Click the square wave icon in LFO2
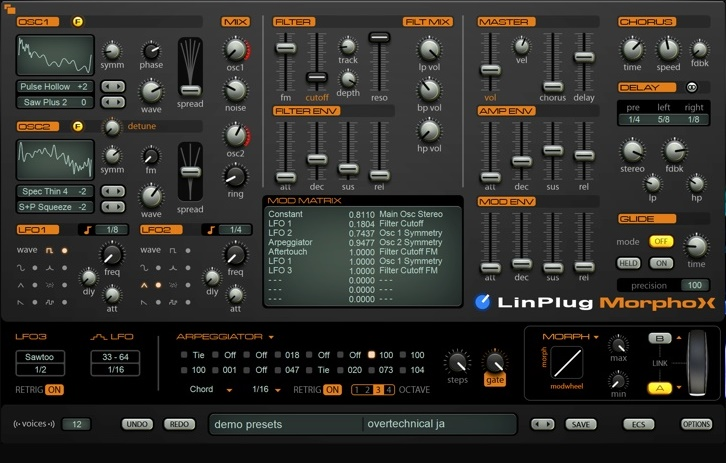 point(173,250)
